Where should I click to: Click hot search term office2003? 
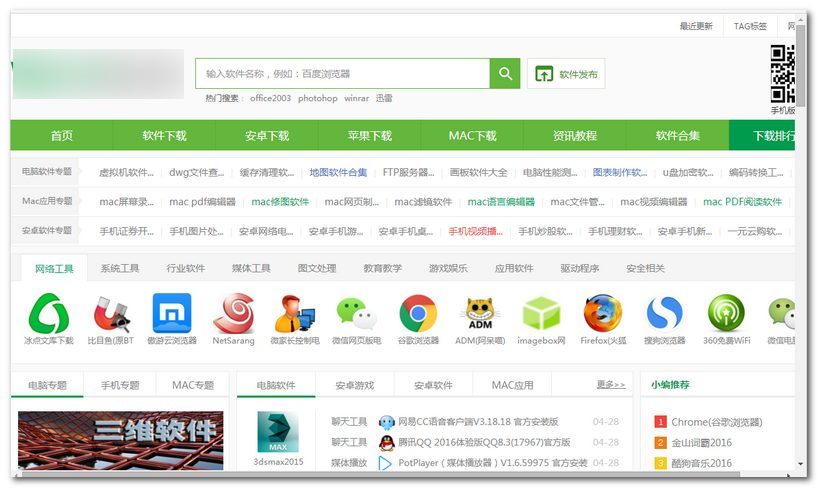270,98
